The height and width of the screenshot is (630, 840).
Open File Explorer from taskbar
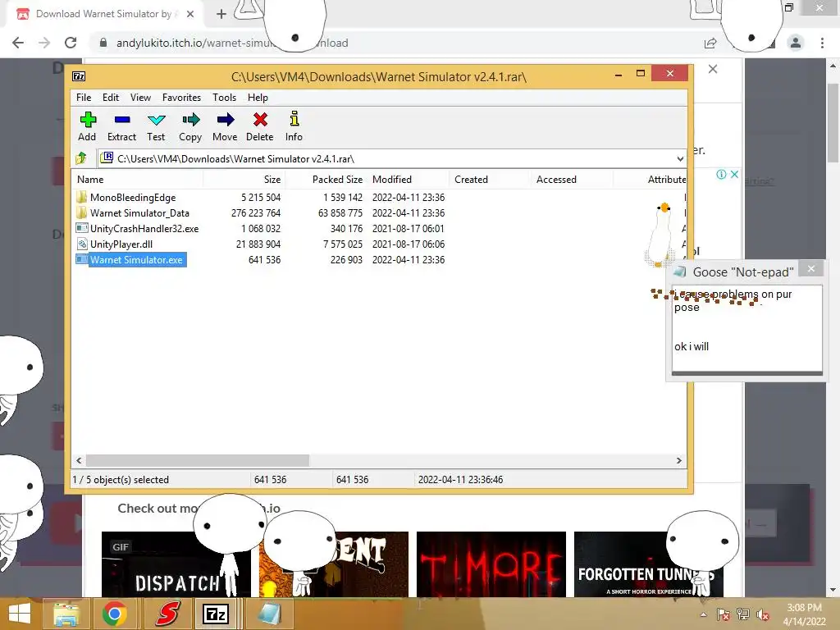click(x=66, y=614)
